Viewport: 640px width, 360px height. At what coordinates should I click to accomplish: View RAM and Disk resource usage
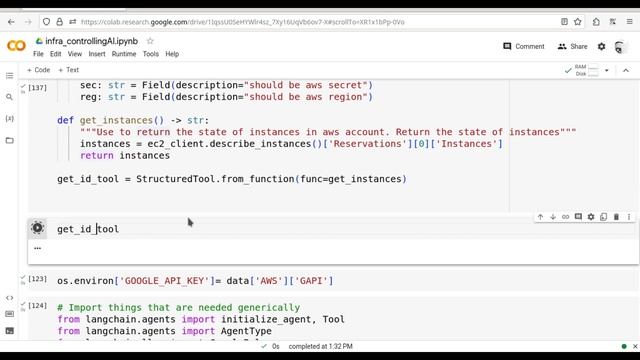(587, 70)
